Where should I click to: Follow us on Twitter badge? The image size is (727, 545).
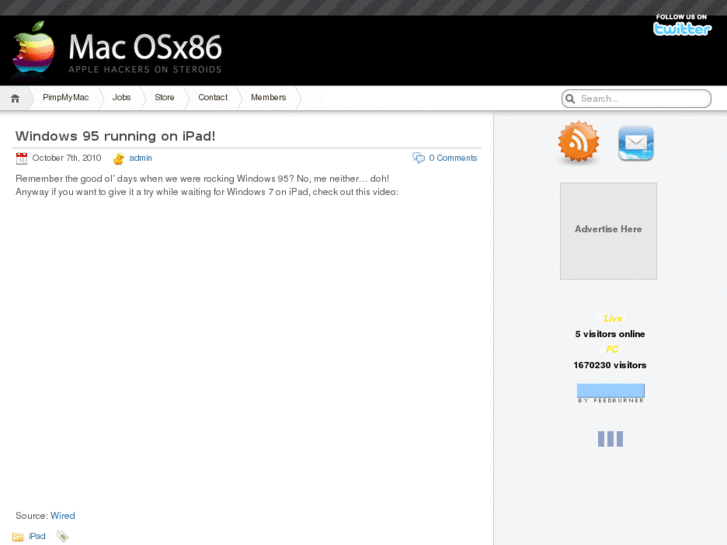(x=682, y=25)
